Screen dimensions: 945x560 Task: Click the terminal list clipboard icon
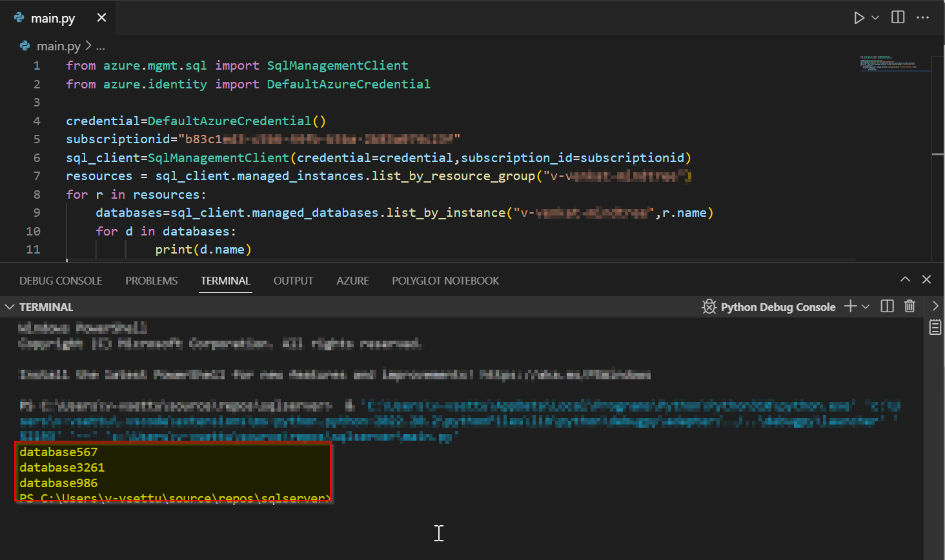click(x=935, y=327)
